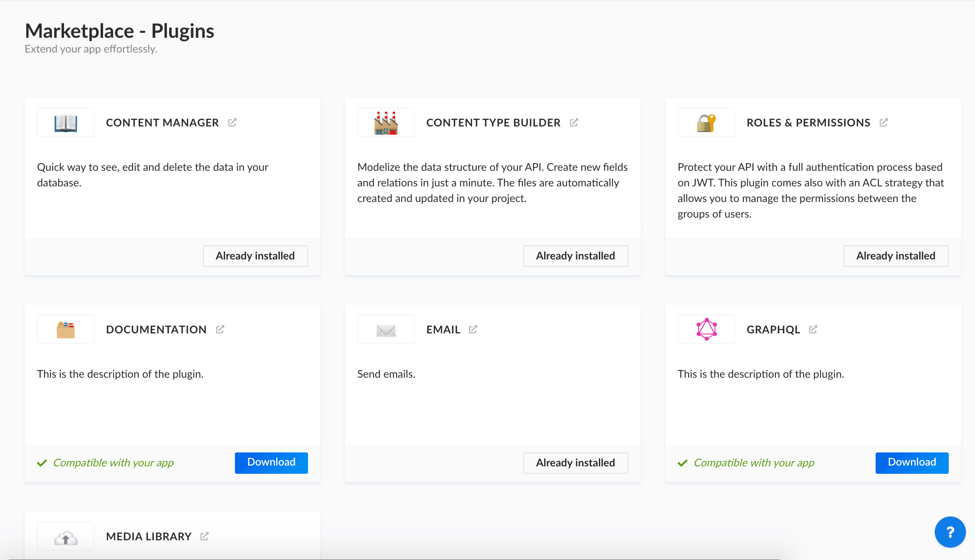Open the blue help question-mark button
Viewport: 975px width, 560px height.
point(950,532)
